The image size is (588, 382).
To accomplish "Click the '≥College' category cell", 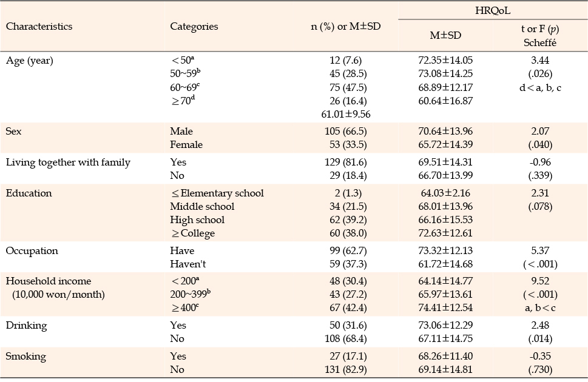I will 193,233.
